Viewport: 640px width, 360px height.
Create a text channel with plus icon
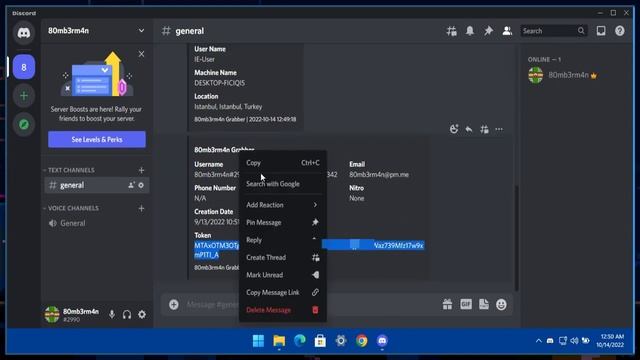(141, 170)
